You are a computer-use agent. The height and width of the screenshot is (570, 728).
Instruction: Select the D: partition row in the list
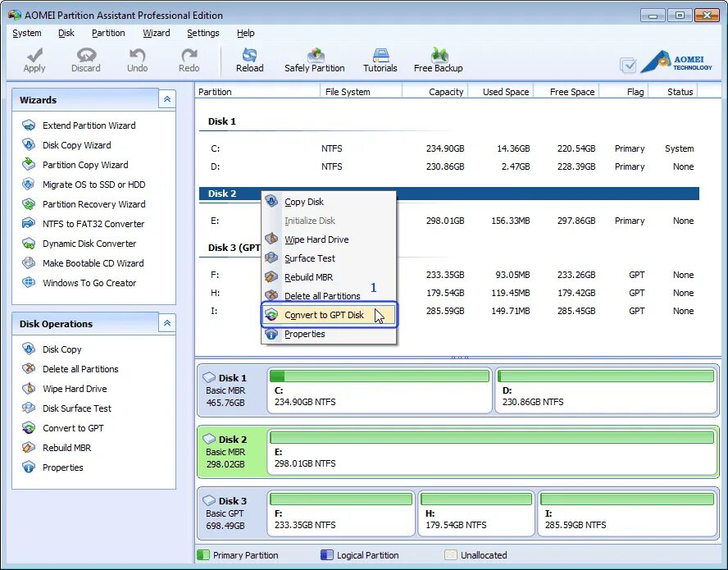tap(449, 166)
